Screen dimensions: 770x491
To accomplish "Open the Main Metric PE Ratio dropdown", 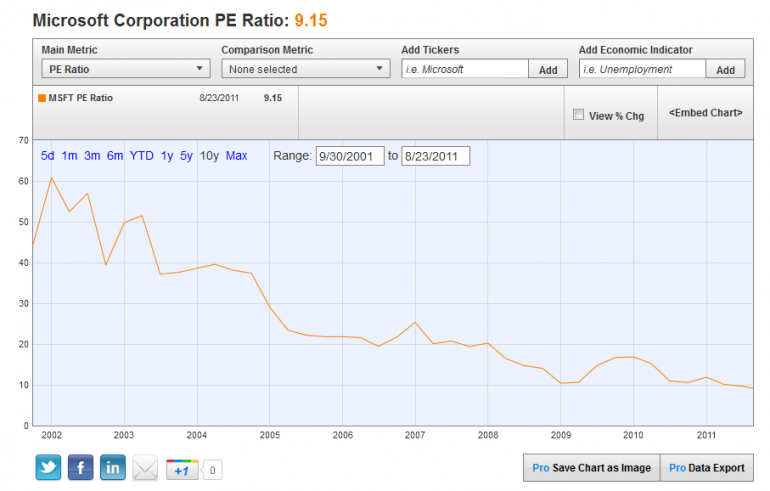I will click(x=126, y=69).
